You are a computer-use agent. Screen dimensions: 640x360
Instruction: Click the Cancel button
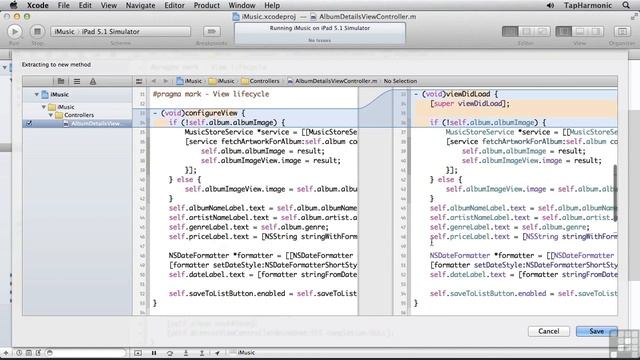[x=549, y=331]
